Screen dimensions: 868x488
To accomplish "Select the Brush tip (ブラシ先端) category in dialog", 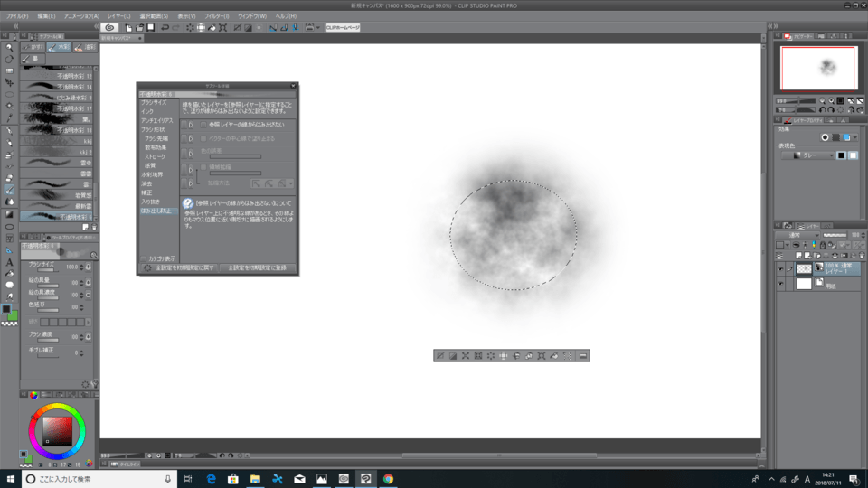I will [x=156, y=139].
